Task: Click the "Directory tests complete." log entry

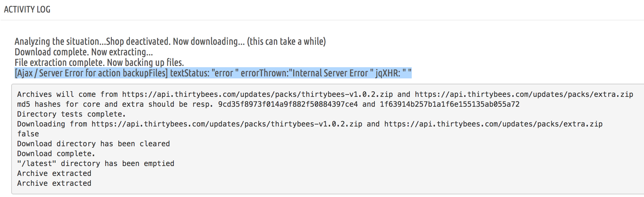Action: [71, 114]
